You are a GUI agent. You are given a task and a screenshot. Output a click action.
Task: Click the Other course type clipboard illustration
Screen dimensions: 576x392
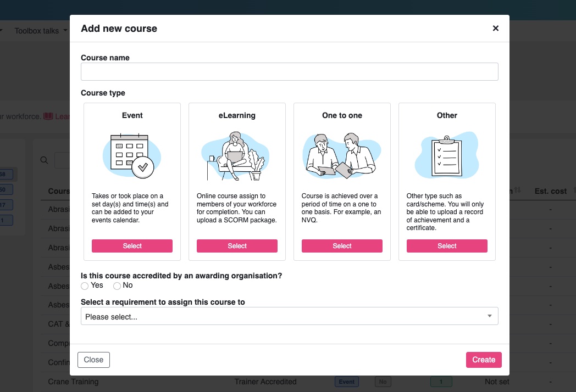[446, 155]
